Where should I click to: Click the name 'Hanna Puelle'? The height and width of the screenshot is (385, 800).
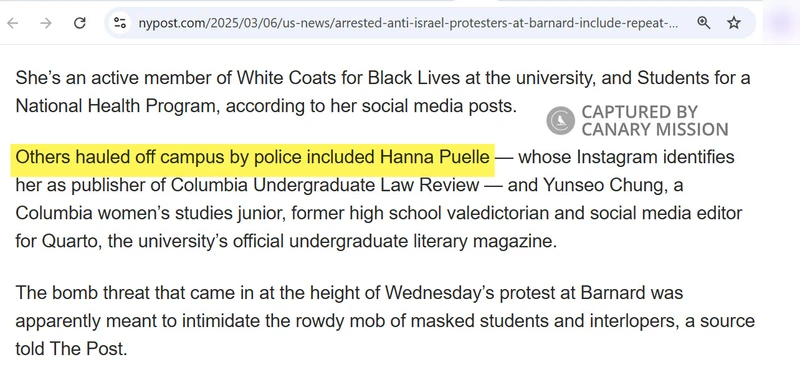[x=434, y=157]
